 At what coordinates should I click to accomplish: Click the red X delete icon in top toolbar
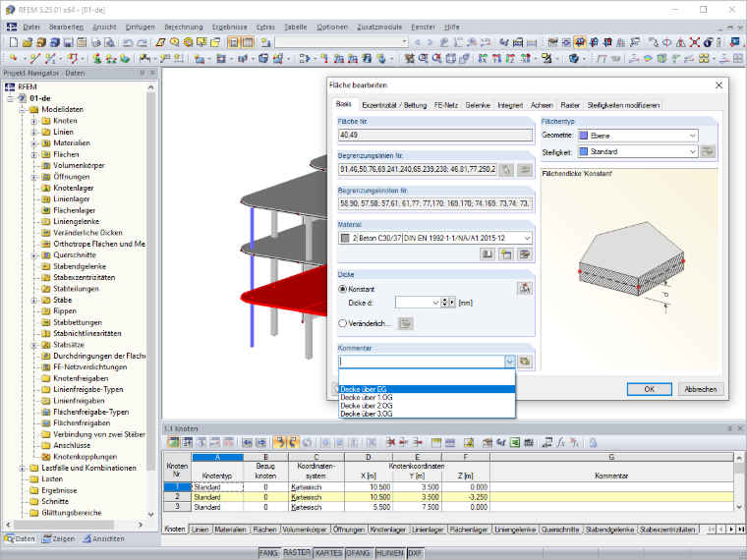click(x=695, y=42)
